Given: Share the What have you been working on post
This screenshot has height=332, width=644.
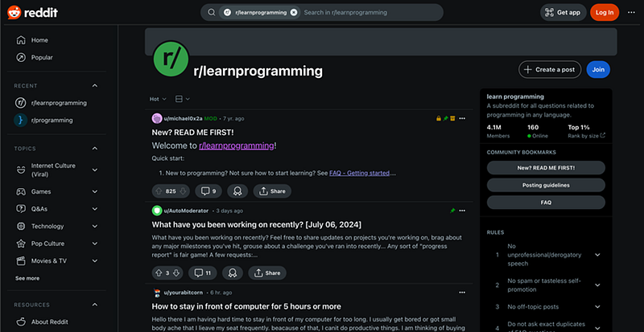Looking at the screenshot, I should pos(267,273).
